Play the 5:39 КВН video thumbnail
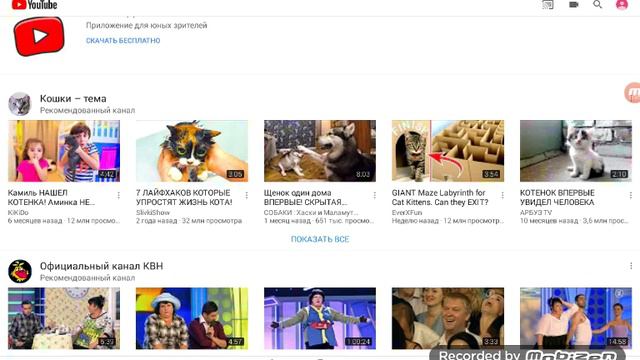Image resolution: width=640 pixels, height=360 pixels. point(64,318)
